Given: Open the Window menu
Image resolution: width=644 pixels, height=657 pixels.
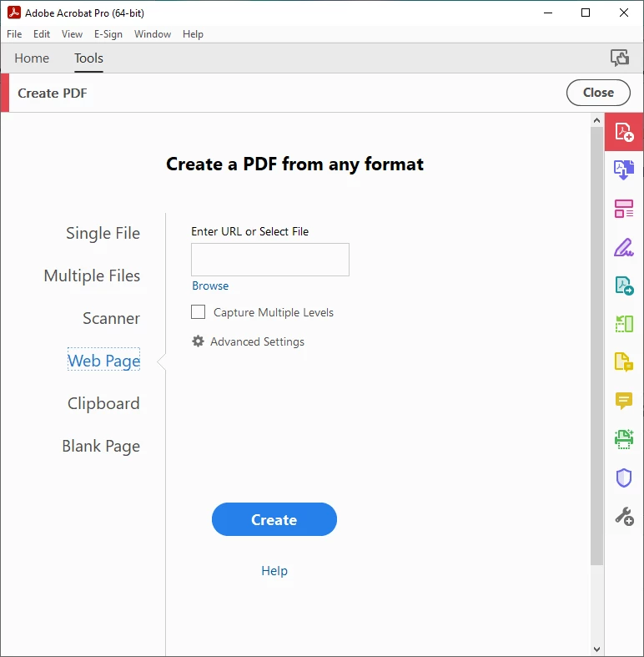Looking at the screenshot, I should pos(153,34).
